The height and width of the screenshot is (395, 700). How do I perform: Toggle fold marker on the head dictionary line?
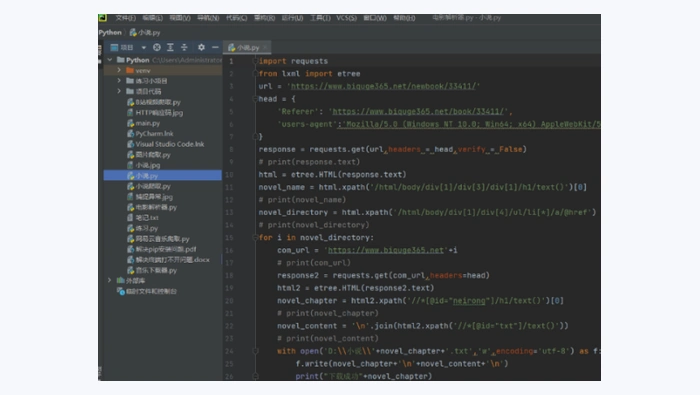click(x=255, y=99)
